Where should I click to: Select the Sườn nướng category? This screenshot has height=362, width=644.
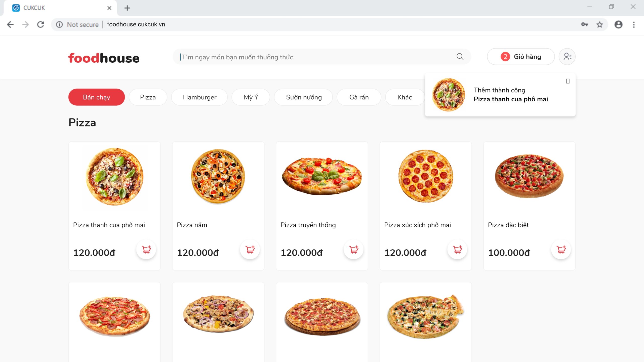pyautogui.click(x=304, y=97)
